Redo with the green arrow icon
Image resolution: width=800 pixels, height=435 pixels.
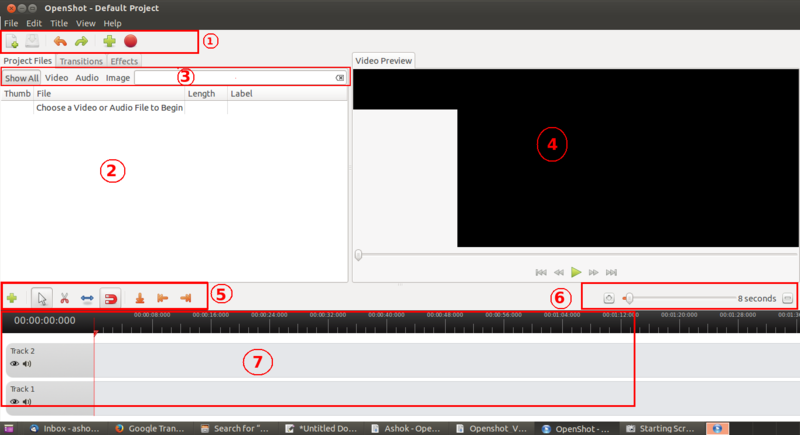tap(81, 41)
